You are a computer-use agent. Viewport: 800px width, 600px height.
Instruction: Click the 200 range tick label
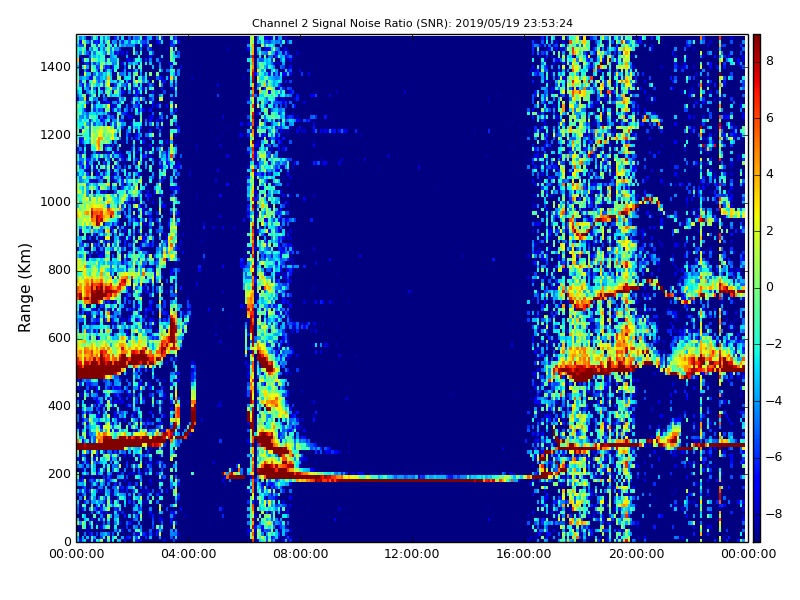60,474
